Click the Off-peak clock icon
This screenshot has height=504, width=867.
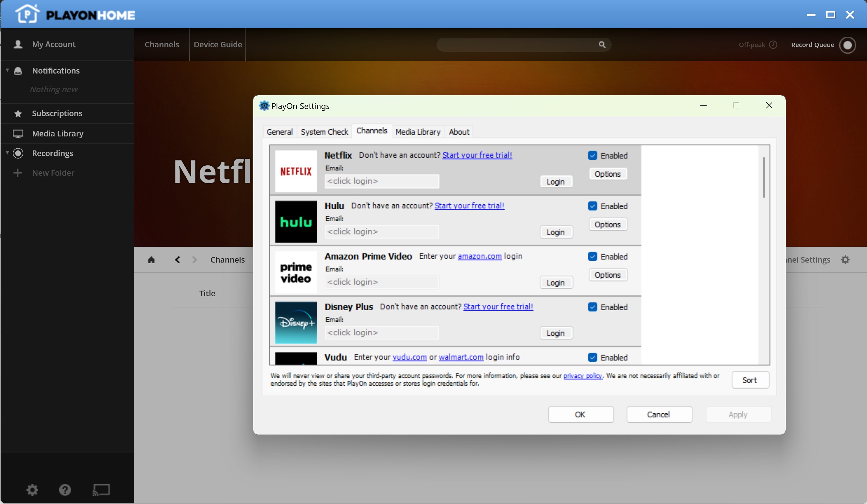pos(773,45)
